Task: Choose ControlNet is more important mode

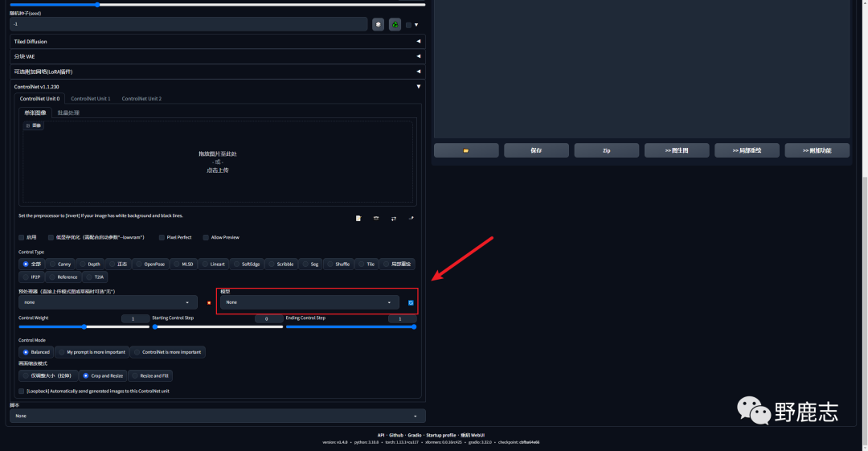Action: [x=168, y=352]
